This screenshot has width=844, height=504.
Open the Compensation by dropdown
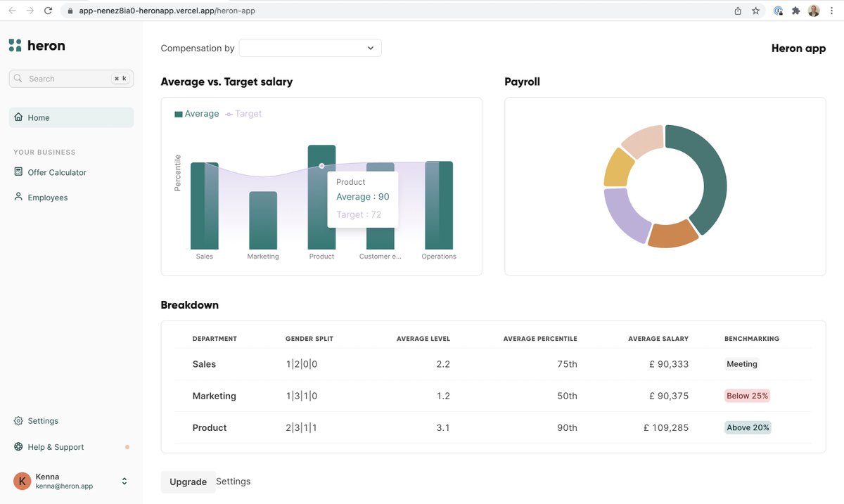click(x=310, y=48)
